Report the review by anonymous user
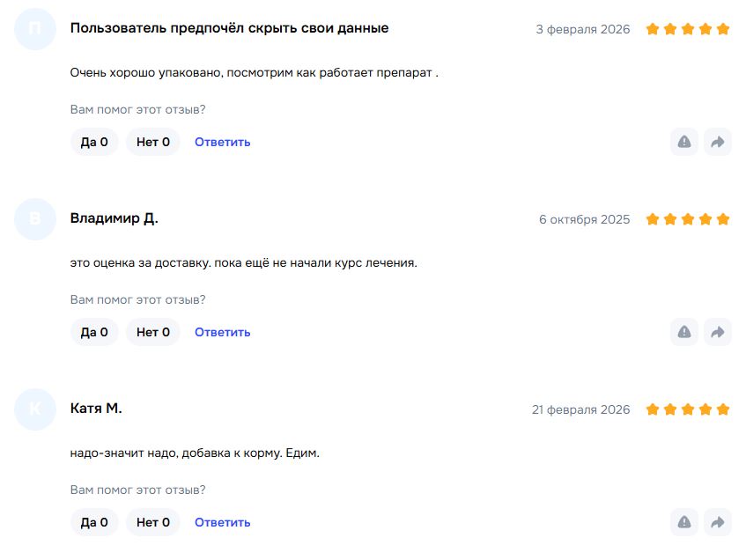Viewport: 746px width, 560px height. pyautogui.click(x=684, y=142)
